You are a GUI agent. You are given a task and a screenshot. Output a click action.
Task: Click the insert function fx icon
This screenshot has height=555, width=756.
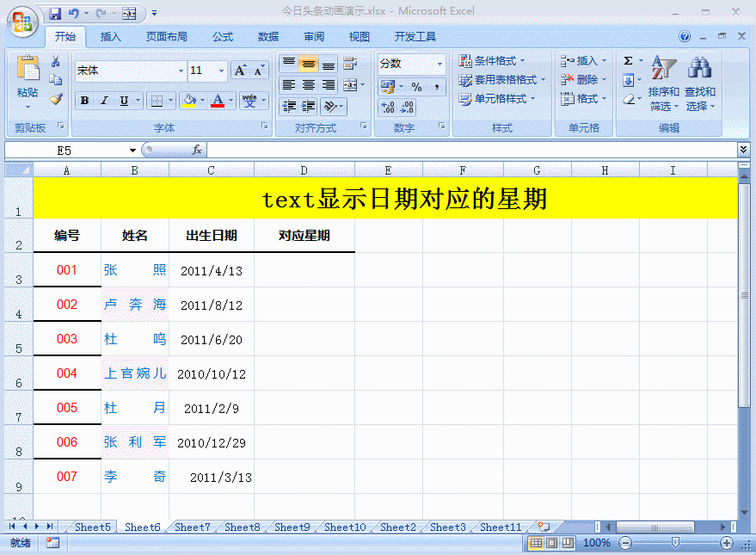[197, 150]
